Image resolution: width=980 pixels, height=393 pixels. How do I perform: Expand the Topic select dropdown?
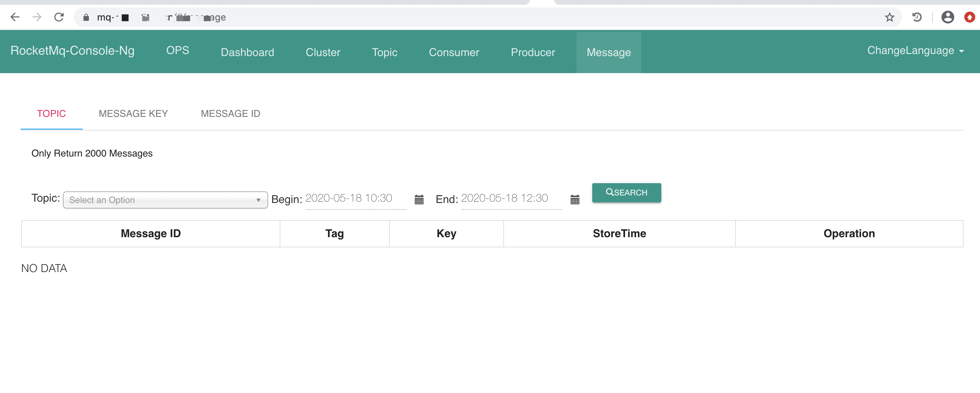point(165,200)
